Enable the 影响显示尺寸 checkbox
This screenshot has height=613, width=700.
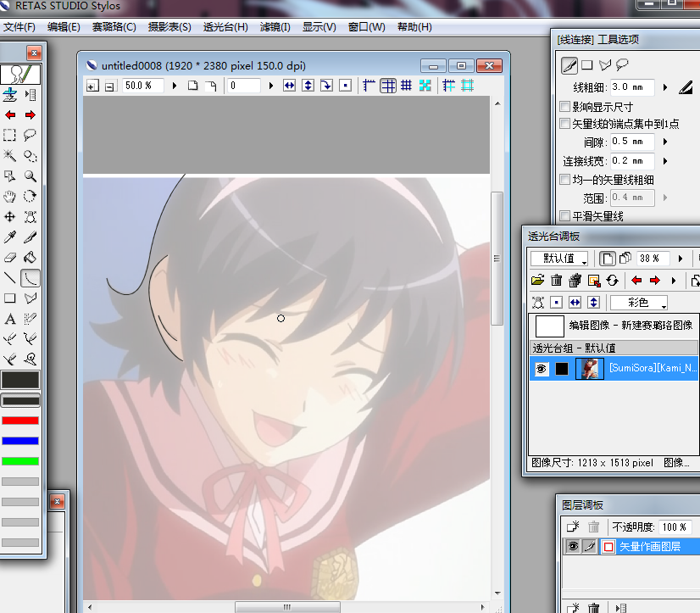pos(565,107)
